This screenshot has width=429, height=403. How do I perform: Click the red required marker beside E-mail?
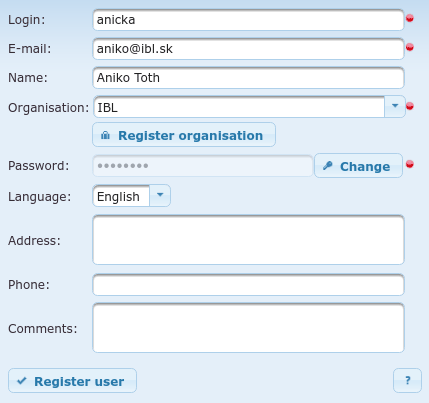point(410,47)
